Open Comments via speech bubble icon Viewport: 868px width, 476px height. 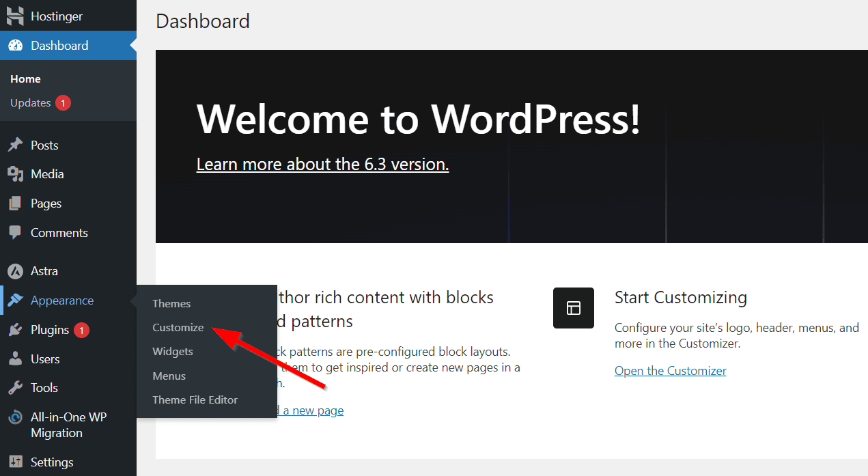tap(15, 232)
